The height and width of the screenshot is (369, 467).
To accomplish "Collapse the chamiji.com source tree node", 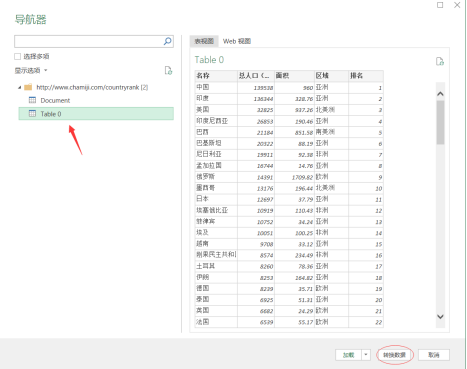I will pyautogui.click(x=19, y=87).
